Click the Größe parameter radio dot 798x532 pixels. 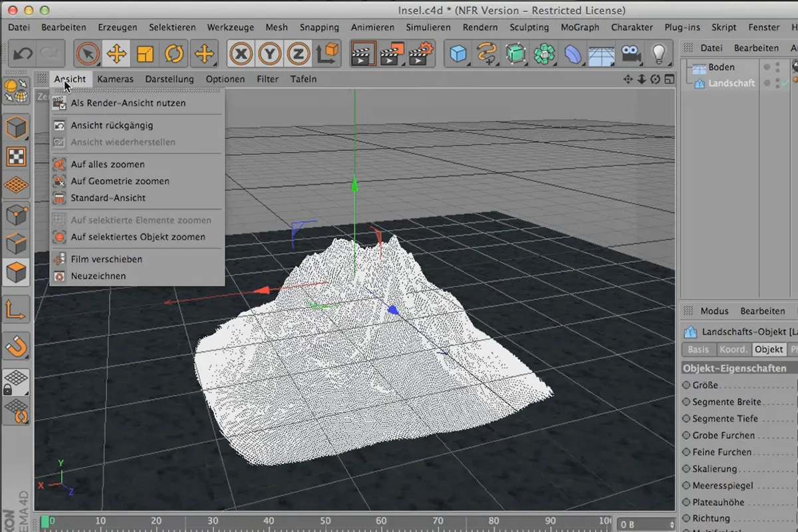point(687,385)
